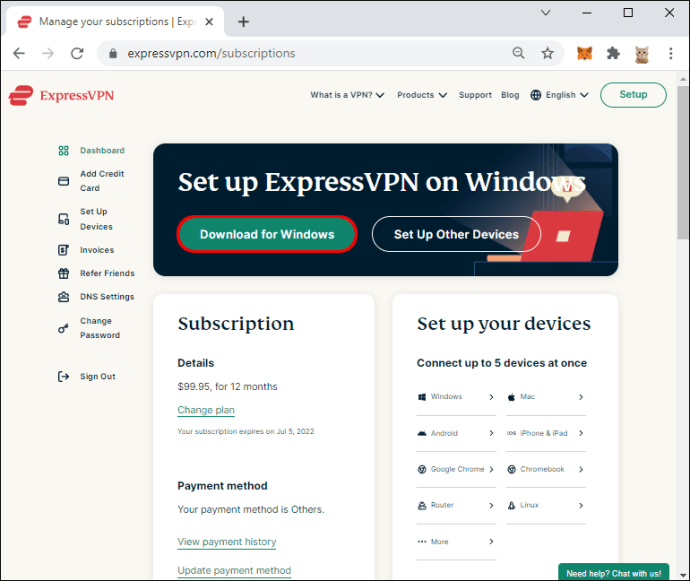This screenshot has width=690, height=581.
Task: Click Set Up Other Devices button
Action: (456, 234)
